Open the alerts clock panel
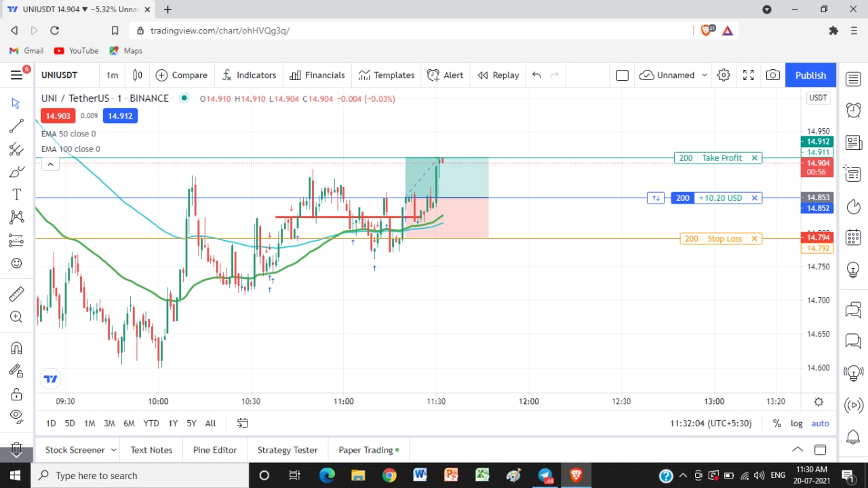This screenshot has width=868, height=488. coord(853,110)
